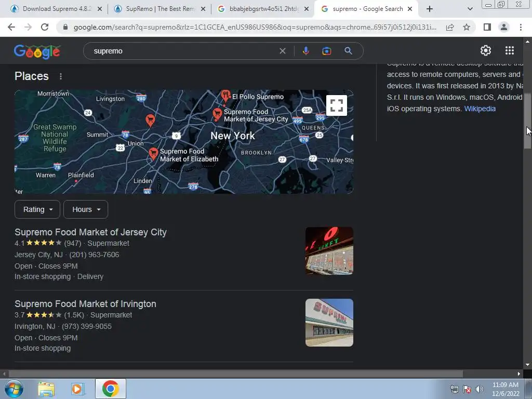Open a new browser tab
Screen dimensions: 532x399
(x=430, y=9)
